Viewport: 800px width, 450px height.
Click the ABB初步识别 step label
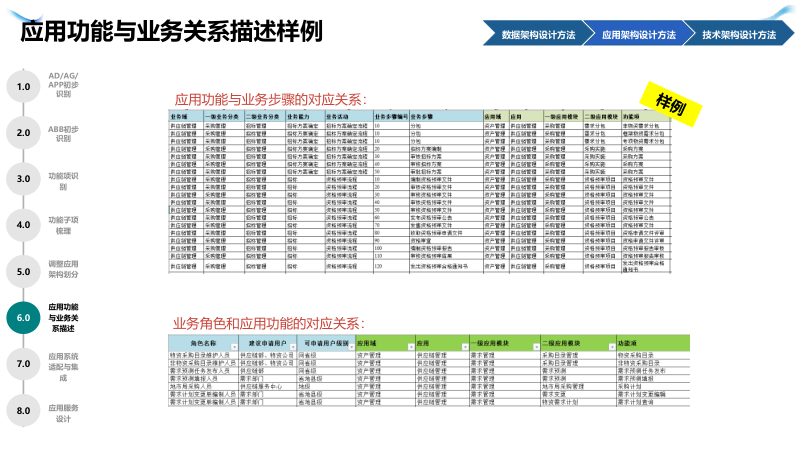pyautogui.click(x=63, y=134)
